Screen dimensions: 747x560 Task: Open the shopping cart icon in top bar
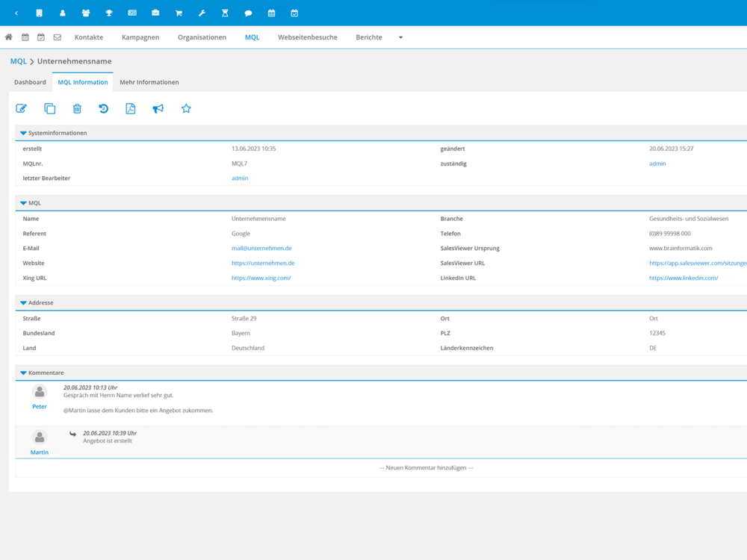179,13
